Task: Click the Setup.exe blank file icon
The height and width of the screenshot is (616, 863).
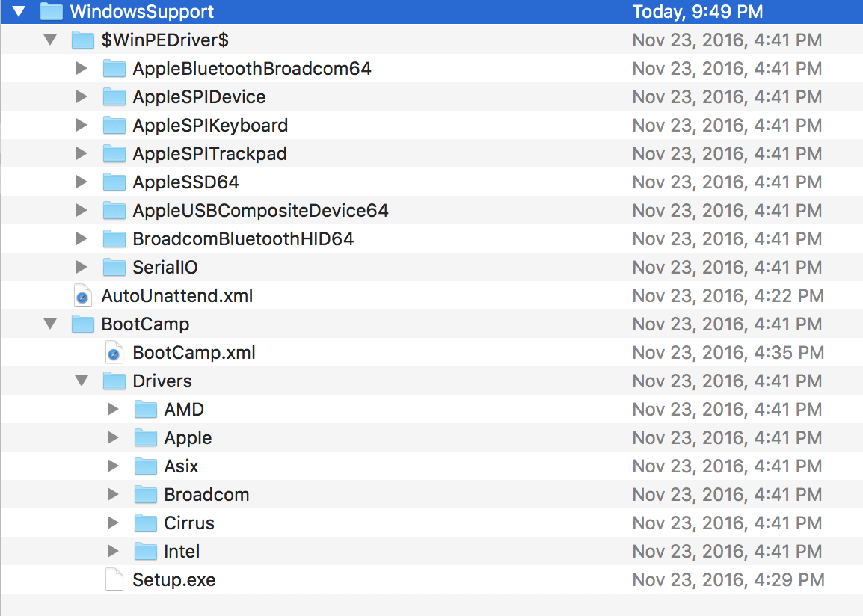Action: 114,579
